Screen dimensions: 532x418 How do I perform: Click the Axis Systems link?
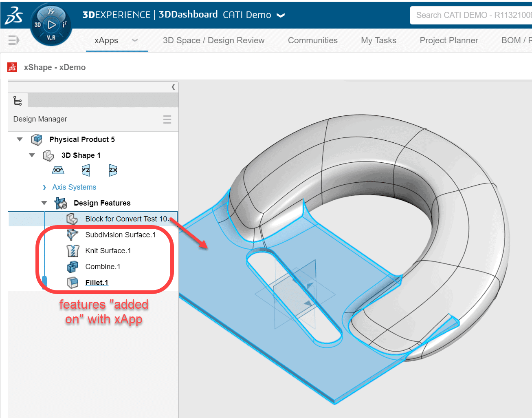point(74,187)
